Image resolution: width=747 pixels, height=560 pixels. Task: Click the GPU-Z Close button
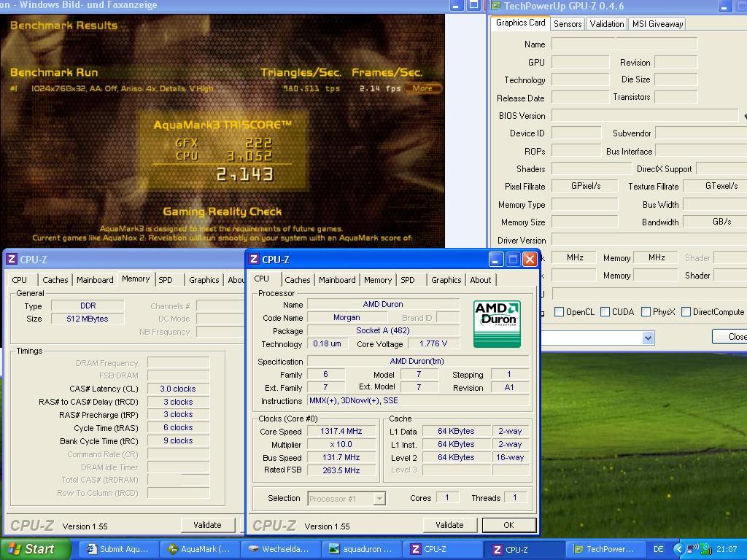click(730, 337)
